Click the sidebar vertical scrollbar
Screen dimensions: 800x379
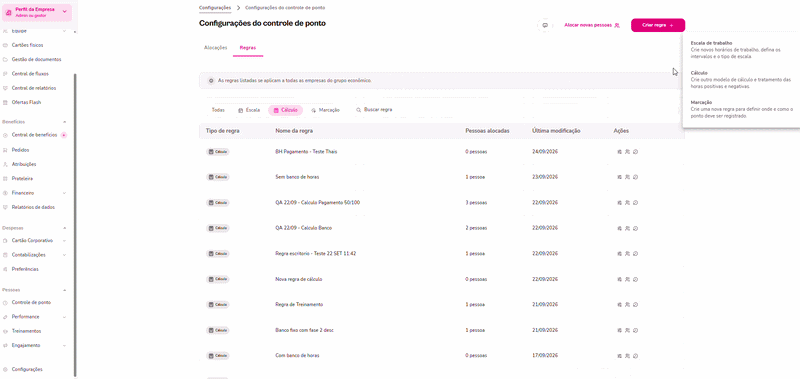click(75, 224)
